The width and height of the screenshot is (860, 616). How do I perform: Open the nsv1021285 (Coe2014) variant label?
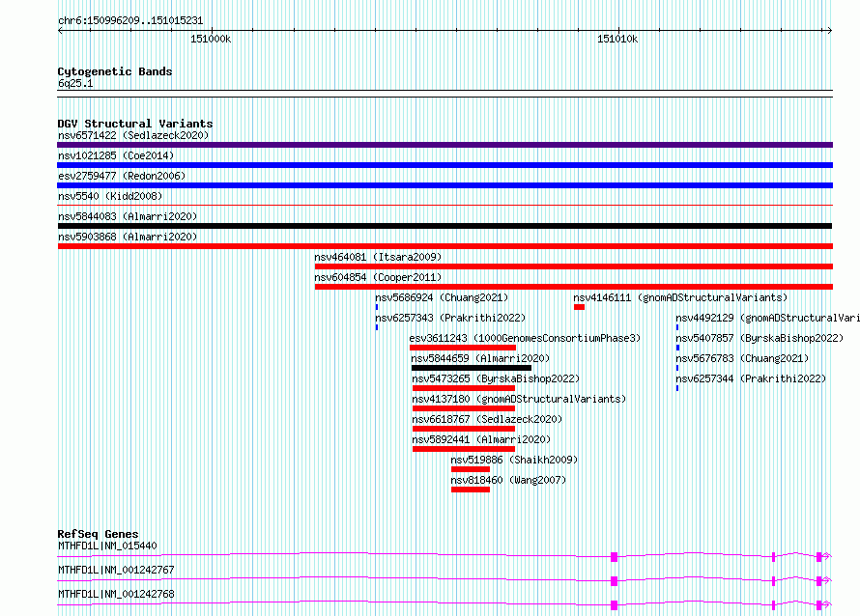click(116, 155)
